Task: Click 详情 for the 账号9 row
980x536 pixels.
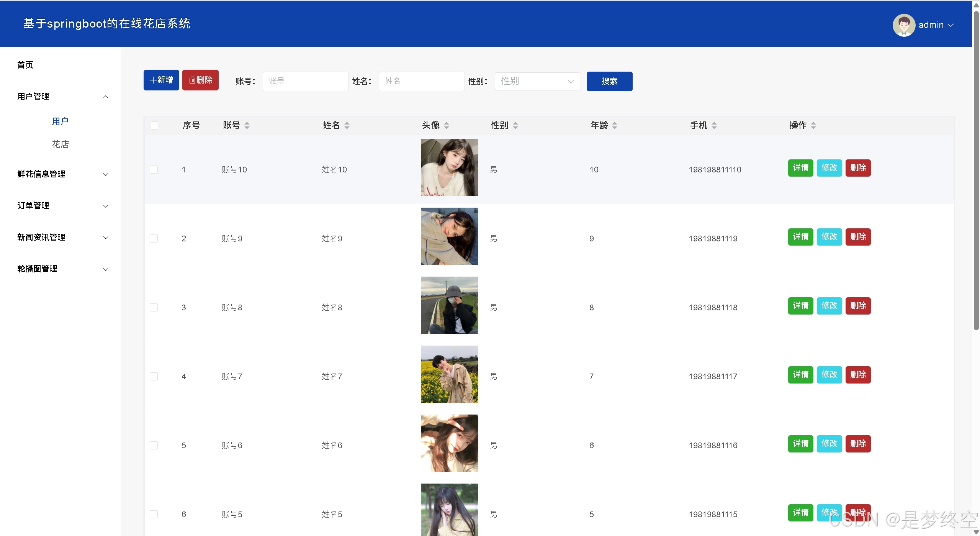Action: pyautogui.click(x=800, y=237)
